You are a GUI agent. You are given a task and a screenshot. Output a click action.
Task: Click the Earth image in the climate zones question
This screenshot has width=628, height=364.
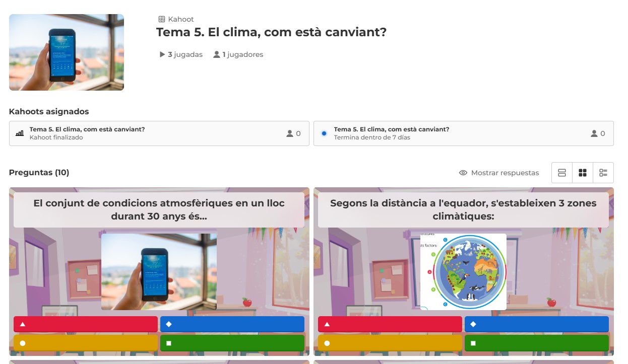tap(463, 271)
